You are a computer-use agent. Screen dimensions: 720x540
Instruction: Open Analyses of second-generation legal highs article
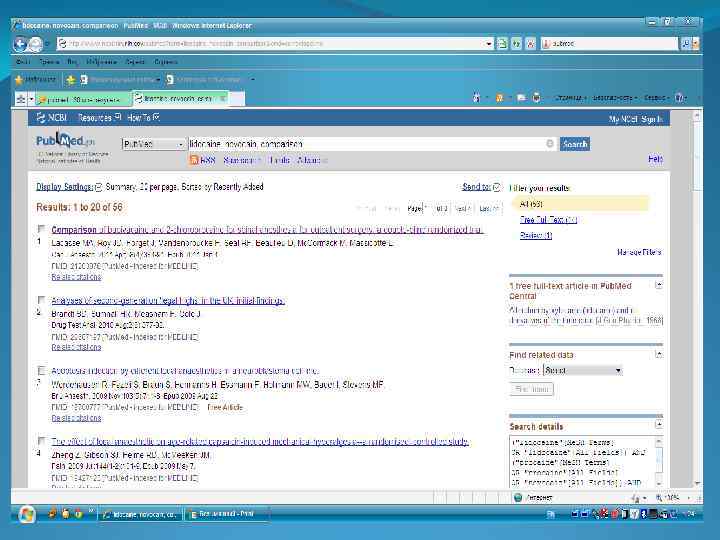(168, 301)
